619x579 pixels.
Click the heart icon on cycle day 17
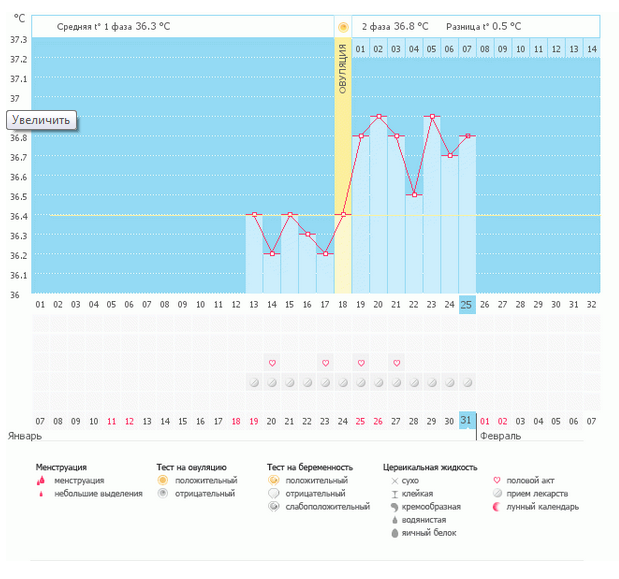coord(325,362)
